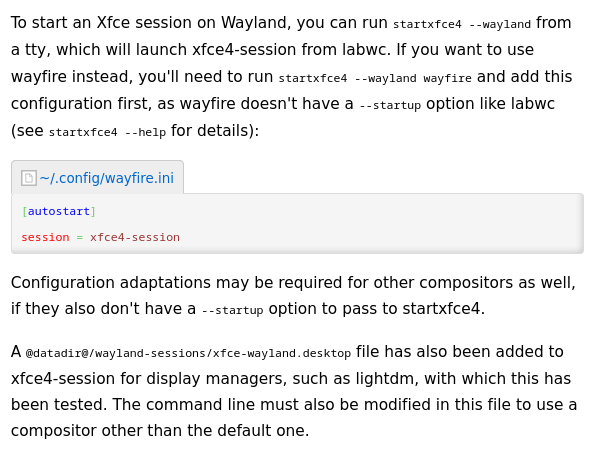592x453 pixels.
Task: Click the inline startxfce4 --help code
Action: pos(107,132)
